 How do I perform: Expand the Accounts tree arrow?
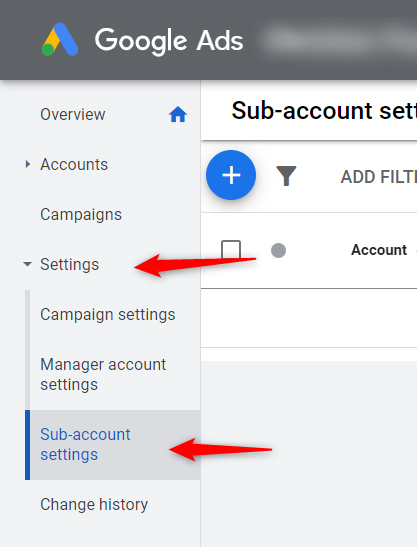(x=28, y=164)
